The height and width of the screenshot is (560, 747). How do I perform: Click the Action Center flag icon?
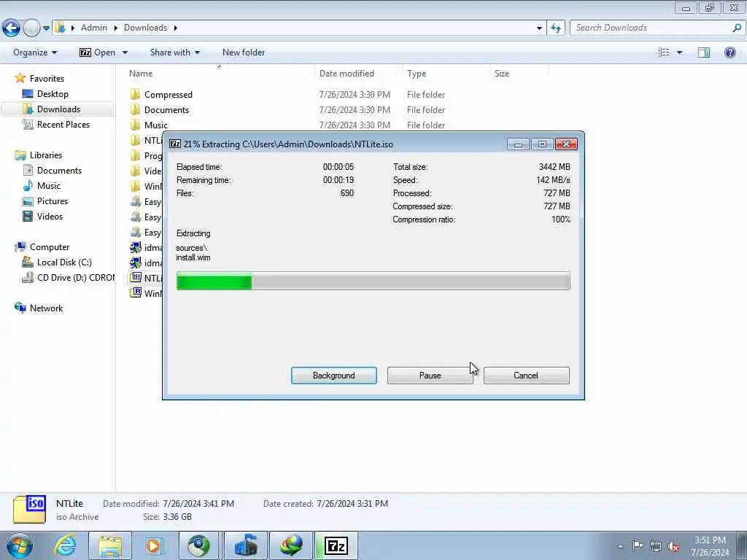[638, 546]
